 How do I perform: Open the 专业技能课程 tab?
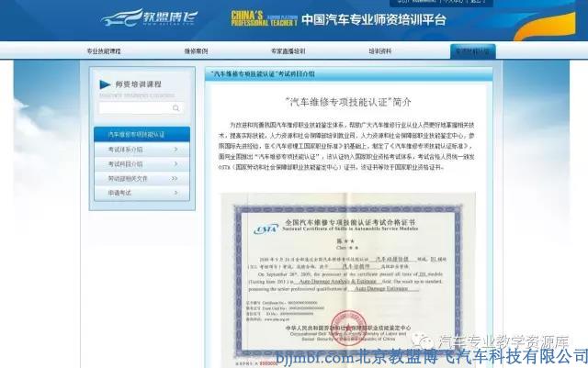coord(104,51)
